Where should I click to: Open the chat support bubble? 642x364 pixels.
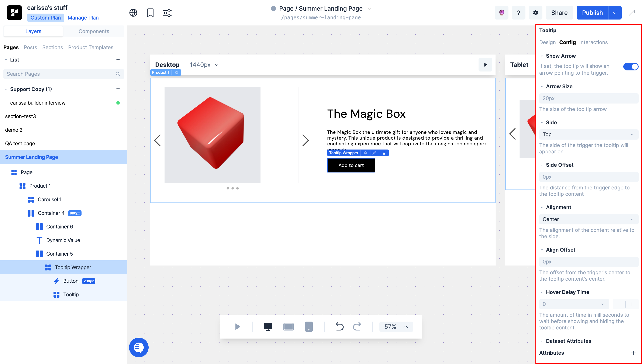[139, 347]
